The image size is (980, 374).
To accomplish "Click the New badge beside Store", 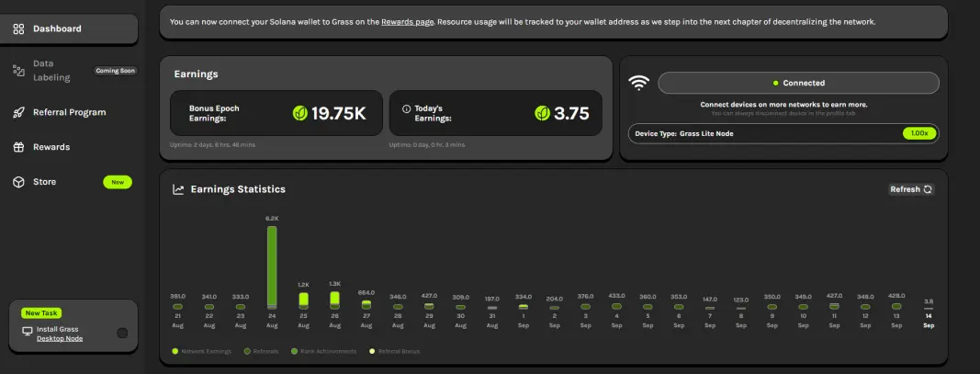I will (118, 183).
